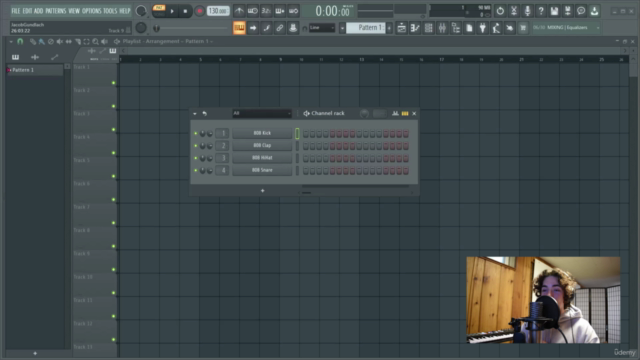Open the Piano roll view icon
Viewport: 640px width, 360px height.
point(415,28)
